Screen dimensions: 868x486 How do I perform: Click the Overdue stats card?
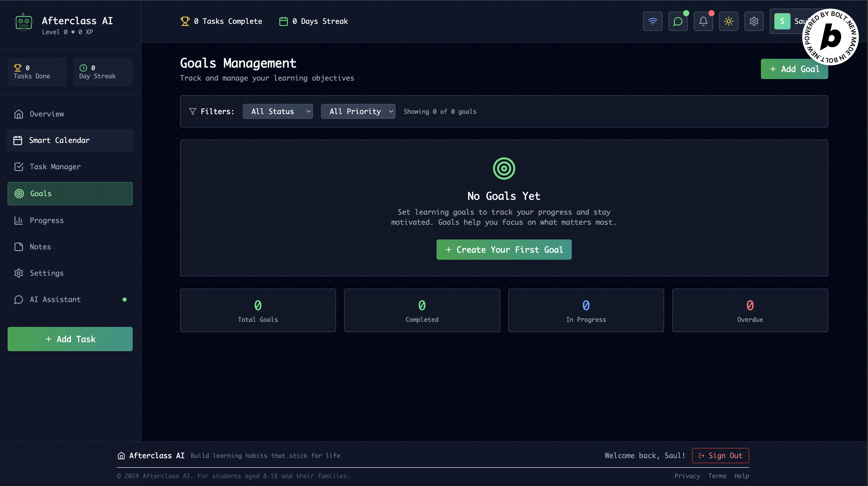pos(750,310)
